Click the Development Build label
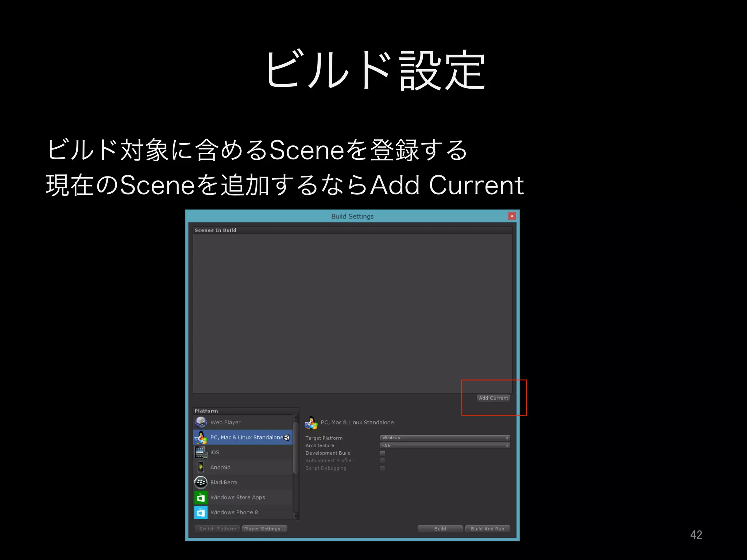This screenshot has width=747, height=560. click(x=328, y=453)
